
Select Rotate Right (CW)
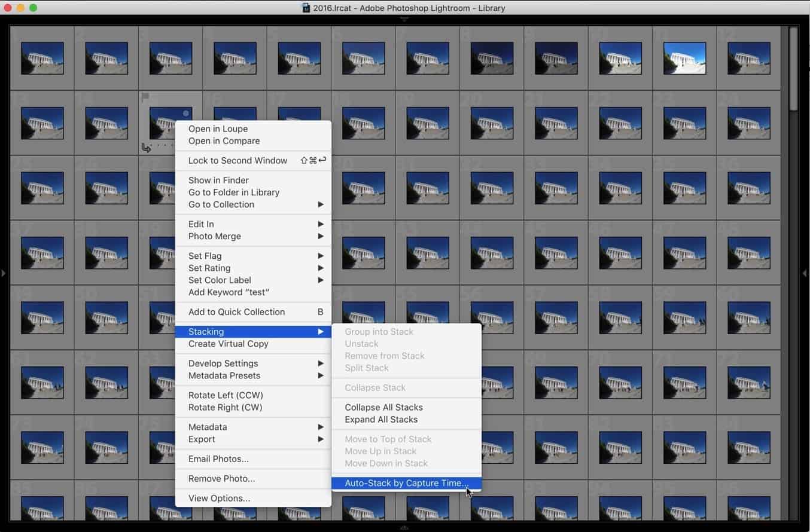253,407
